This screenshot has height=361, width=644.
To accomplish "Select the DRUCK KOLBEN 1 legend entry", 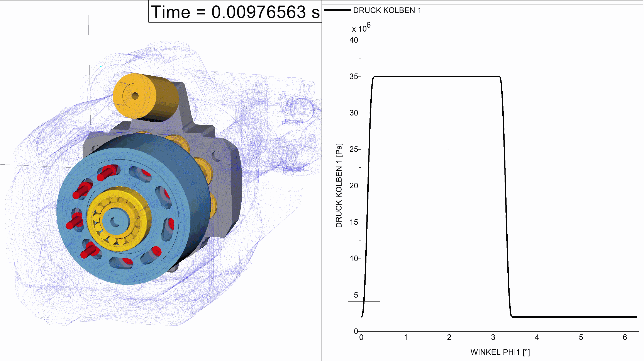I will tap(387, 10).
